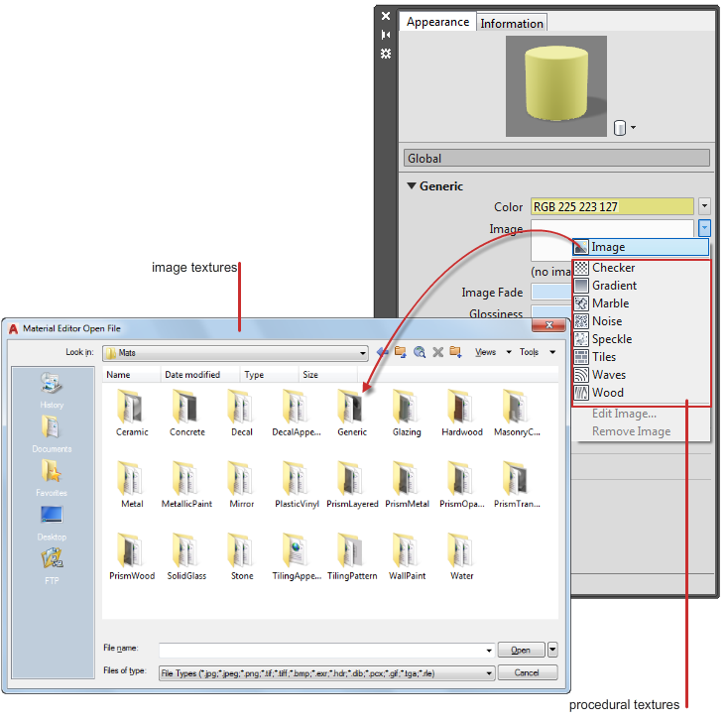Viewport: 728px width, 720px height.
Task: Expand the Look in location dropdown
Action: pyautogui.click(x=364, y=352)
